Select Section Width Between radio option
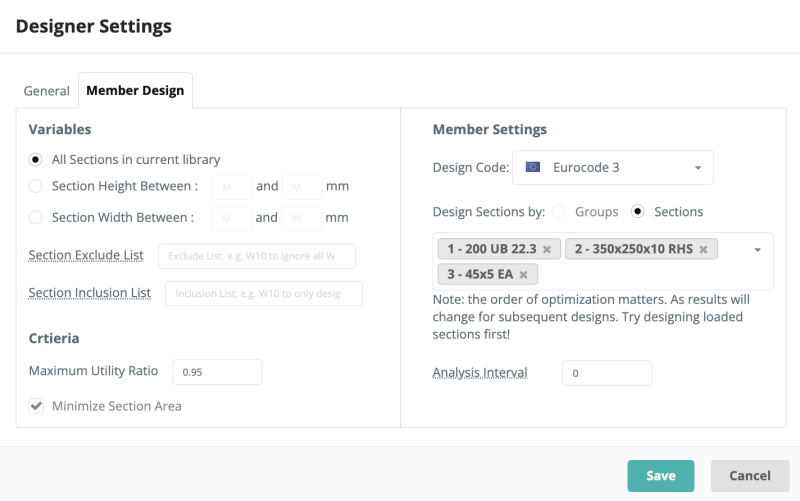Image resolution: width=800 pixels, height=501 pixels. [36, 217]
